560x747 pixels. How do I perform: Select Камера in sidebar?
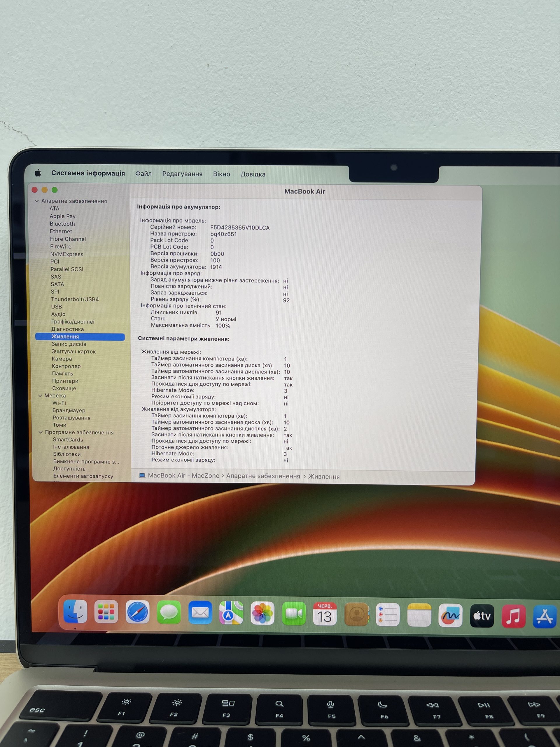(x=62, y=359)
